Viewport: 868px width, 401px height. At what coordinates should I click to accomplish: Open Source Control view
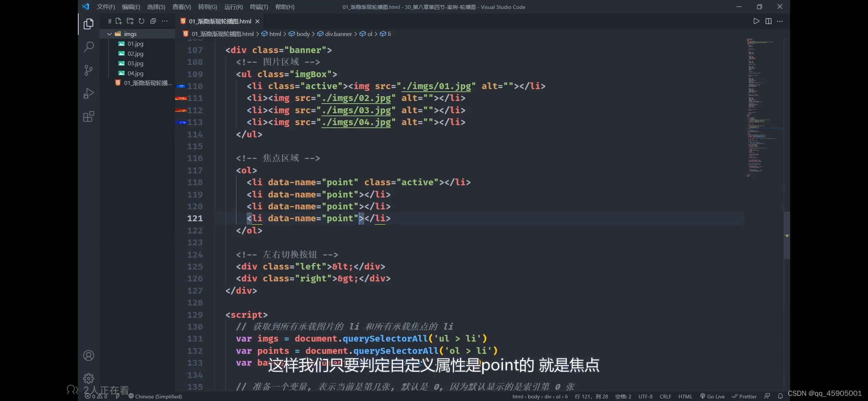tap(89, 70)
